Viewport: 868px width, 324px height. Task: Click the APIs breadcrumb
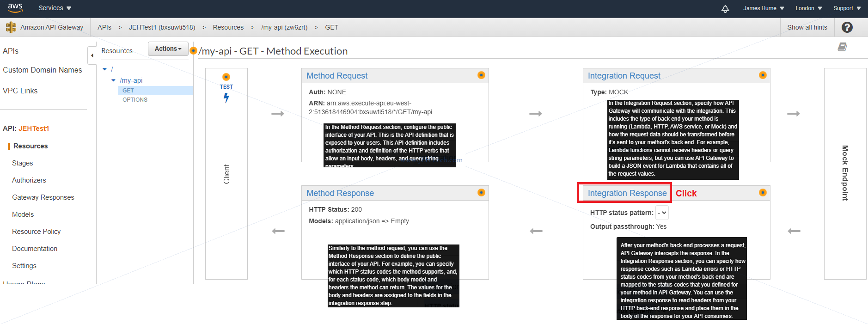click(x=104, y=27)
